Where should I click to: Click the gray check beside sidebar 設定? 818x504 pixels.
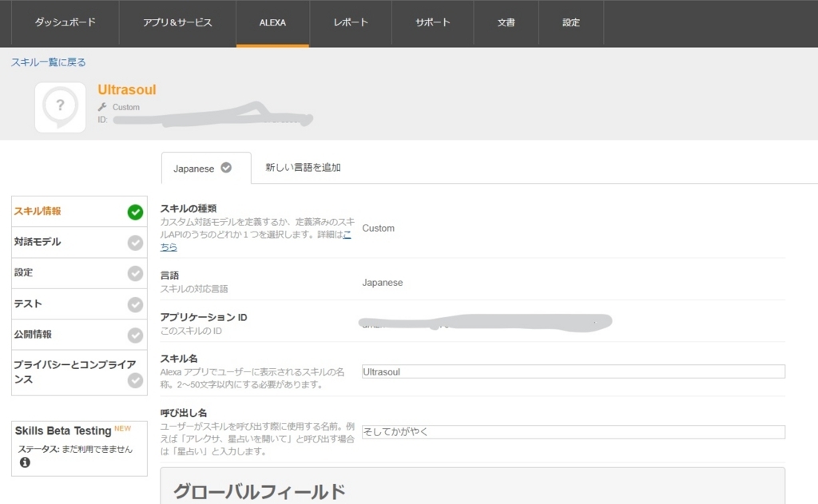(x=135, y=273)
